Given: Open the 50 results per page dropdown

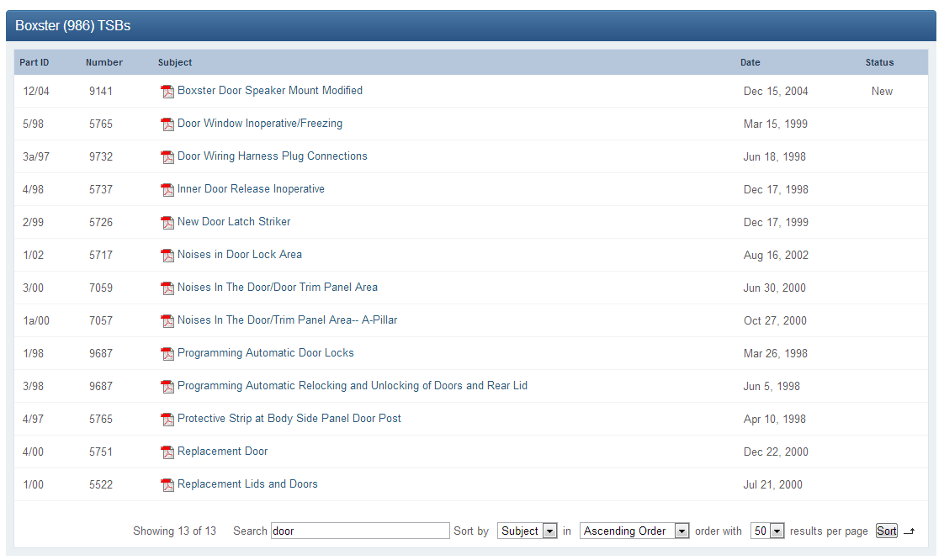Looking at the screenshot, I should coord(767,531).
